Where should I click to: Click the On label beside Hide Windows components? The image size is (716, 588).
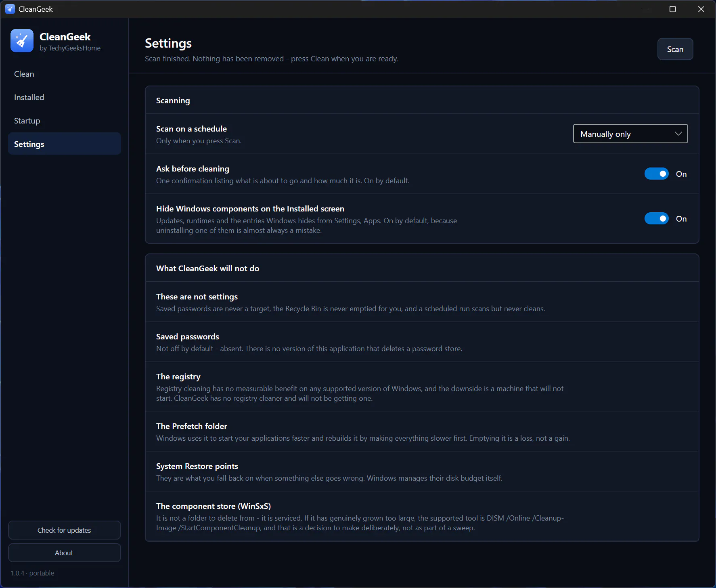click(x=681, y=219)
